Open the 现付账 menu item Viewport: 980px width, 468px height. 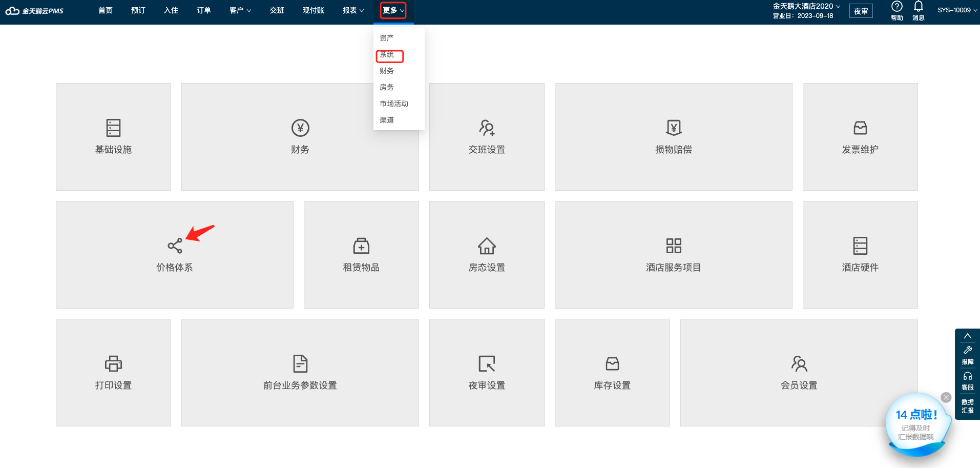tap(314, 10)
